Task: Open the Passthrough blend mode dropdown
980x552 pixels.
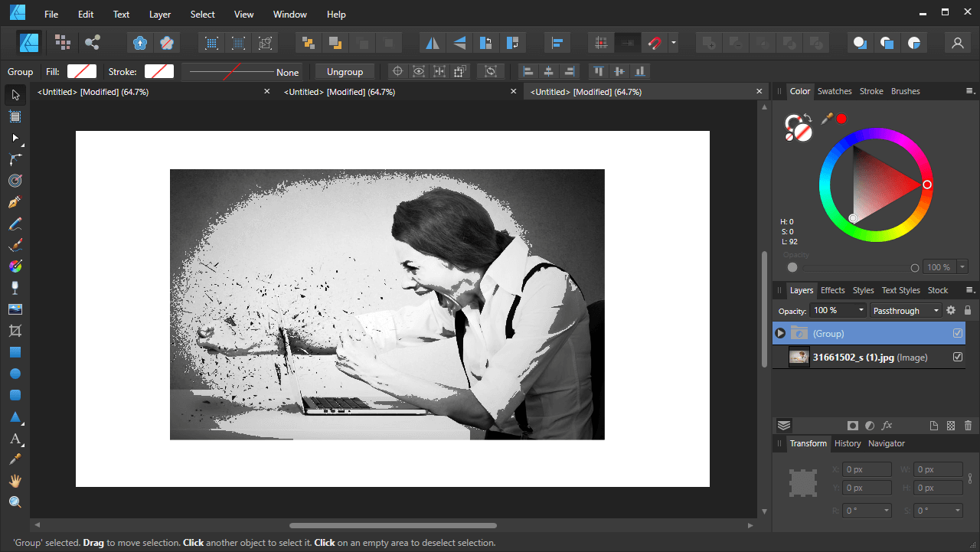Action: pos(906,311)
